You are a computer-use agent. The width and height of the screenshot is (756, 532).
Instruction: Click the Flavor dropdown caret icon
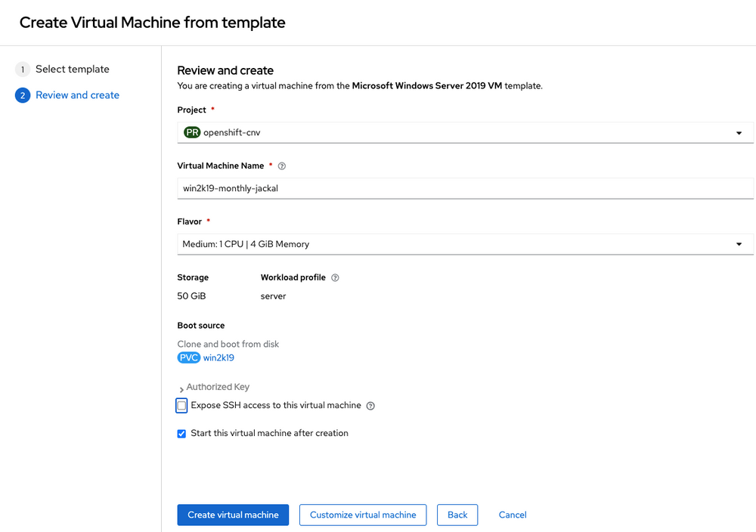[739, 243]
